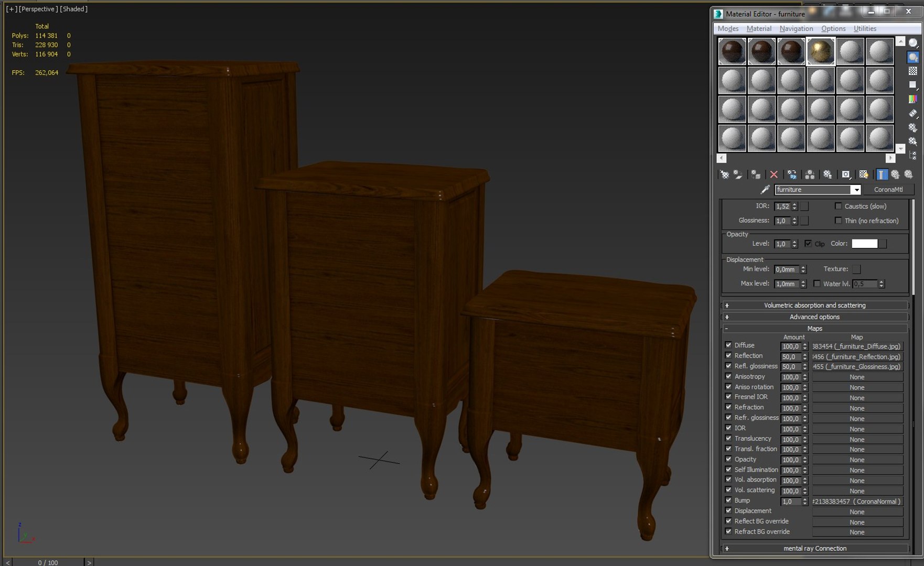Click the Make Material Copy icon
The image size is (924, 566).
[792, 175]
